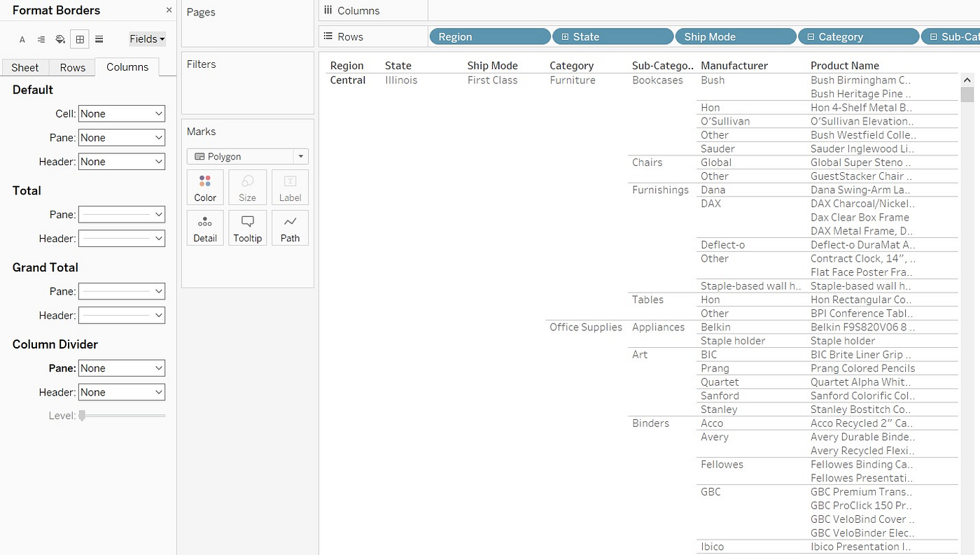Select the State column header
This screenshot has height=555, width=980.
pos(398,66)
